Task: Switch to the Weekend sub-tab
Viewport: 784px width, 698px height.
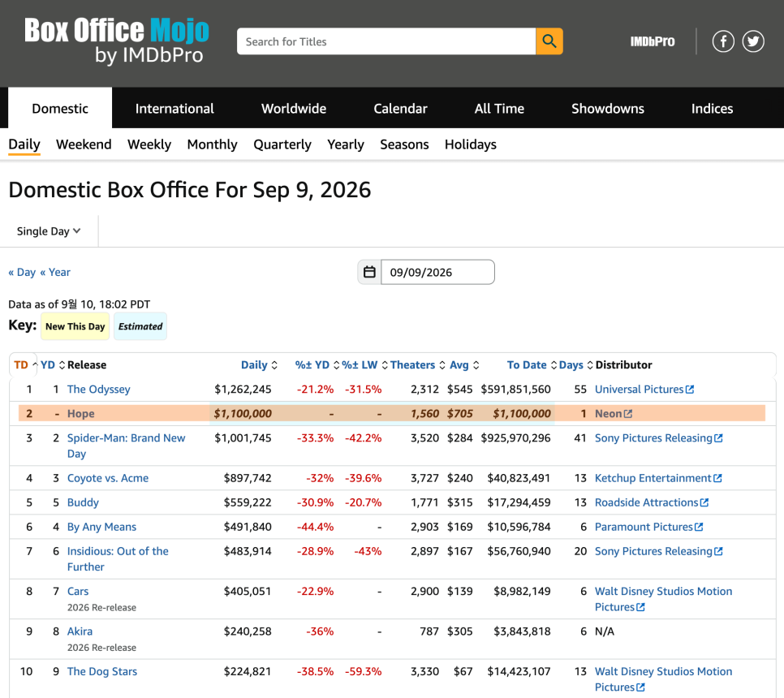Action: [84, 144]
